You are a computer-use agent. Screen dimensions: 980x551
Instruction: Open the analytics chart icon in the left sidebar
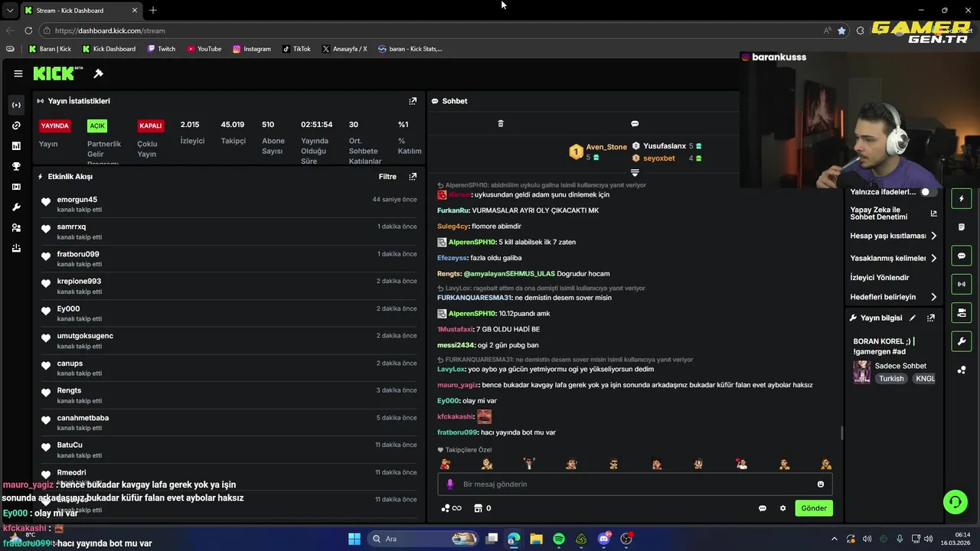coord(16,146)
